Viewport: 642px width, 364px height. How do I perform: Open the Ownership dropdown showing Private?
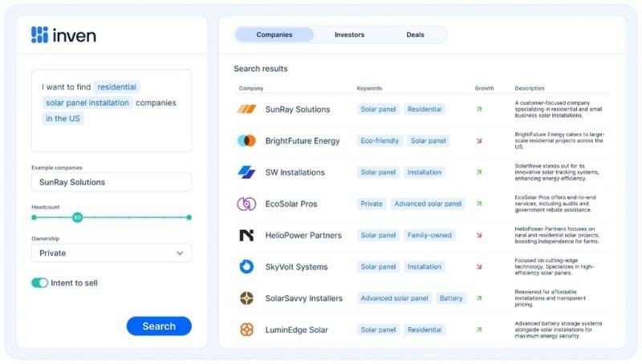[x=112, y=253]
